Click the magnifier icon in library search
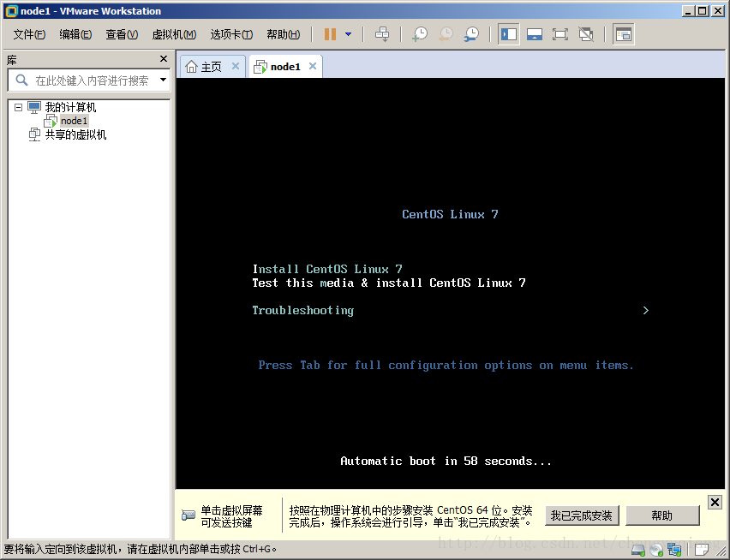Image resolution: width=730 pixels, height=560 pixels. [21, 80]
